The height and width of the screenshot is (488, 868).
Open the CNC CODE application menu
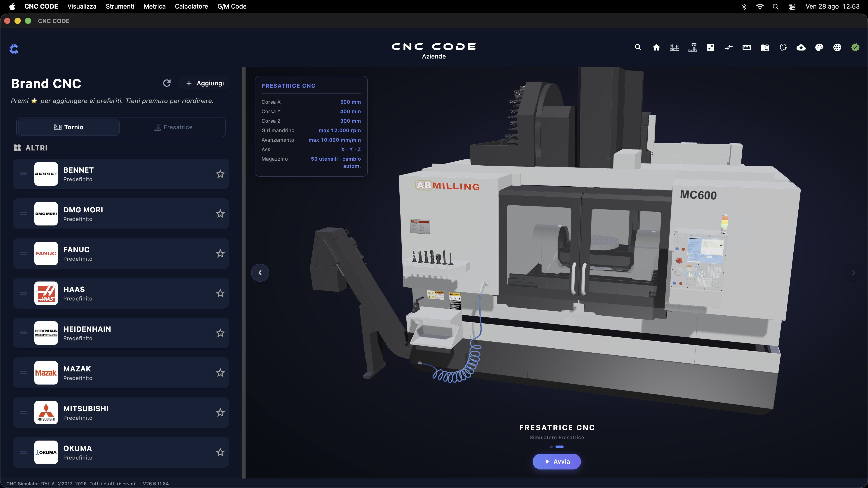pos(41,6)
